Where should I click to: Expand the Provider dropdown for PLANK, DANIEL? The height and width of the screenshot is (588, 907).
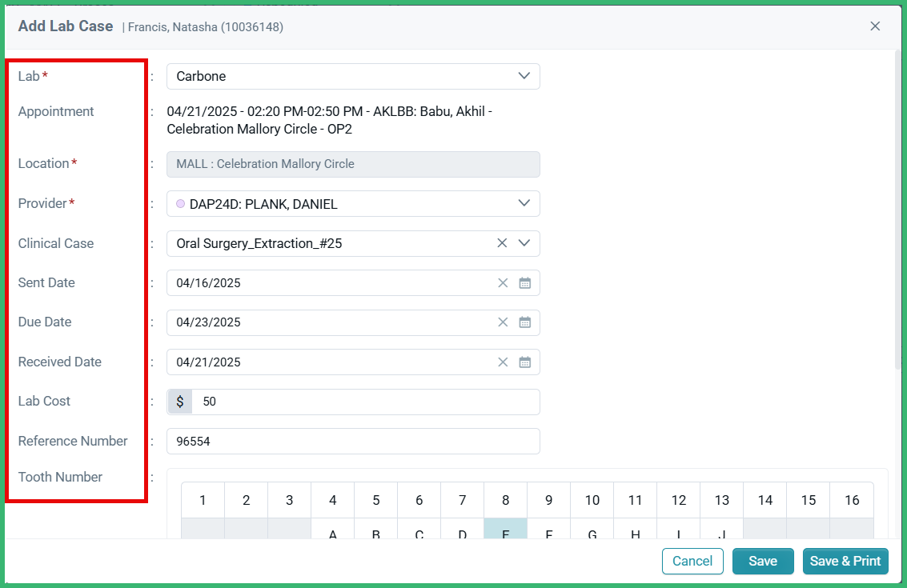(524, 203)
